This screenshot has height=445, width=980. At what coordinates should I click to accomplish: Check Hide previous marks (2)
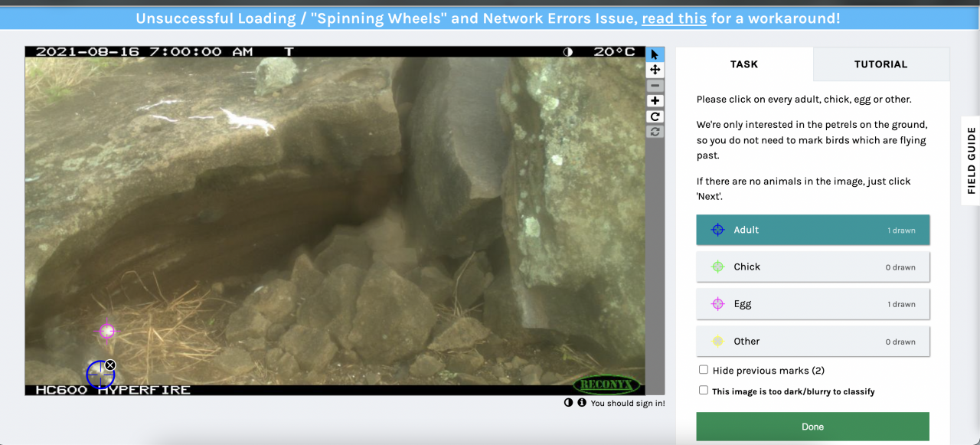[x=704, y=370]
